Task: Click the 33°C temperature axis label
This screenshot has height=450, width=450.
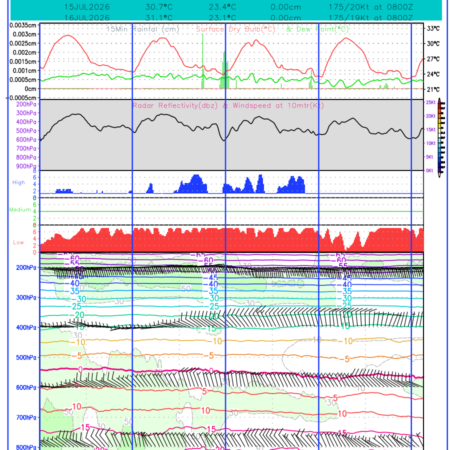Action: (x=433, y=29)
